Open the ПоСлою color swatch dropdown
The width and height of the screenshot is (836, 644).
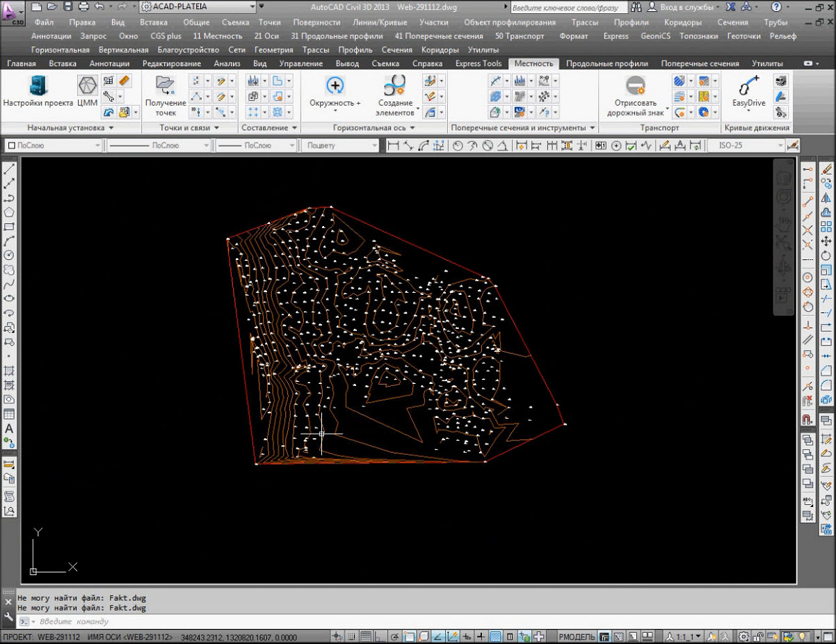pyautogui.click(x=52, y=145)
